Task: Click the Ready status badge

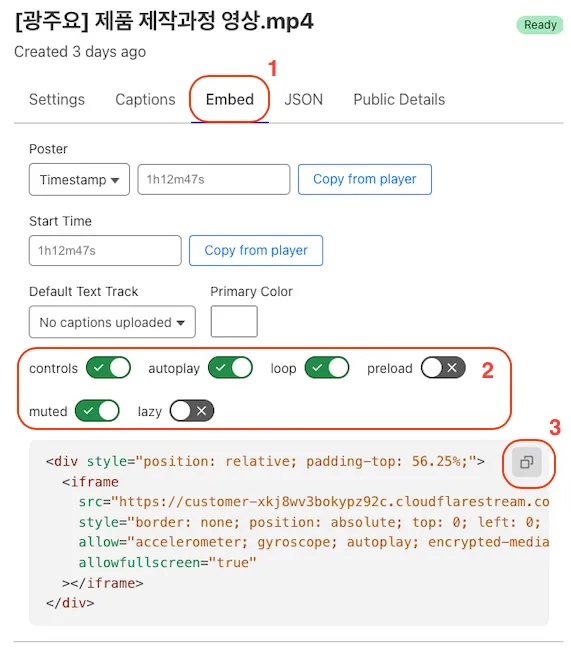Action: (x=540, y=25)
